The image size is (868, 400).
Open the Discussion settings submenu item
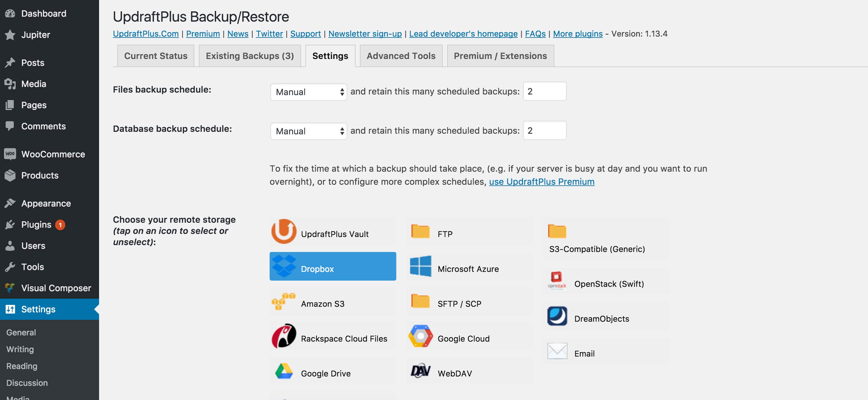pos(27,383)
